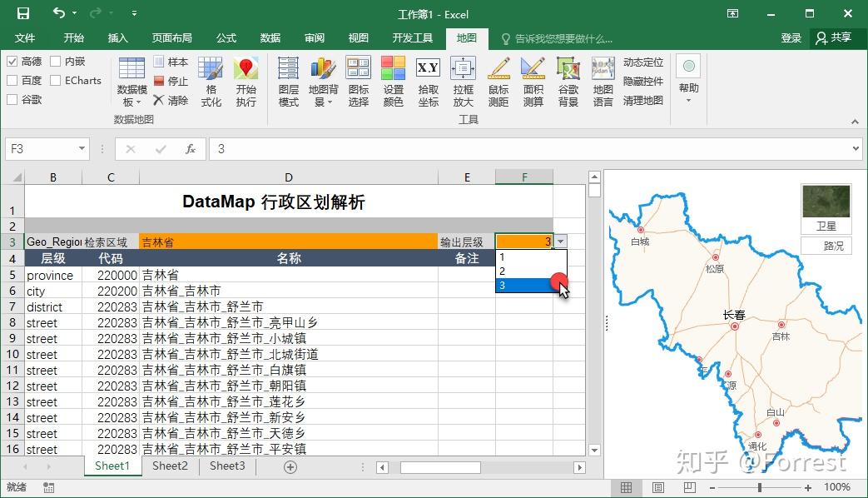The image size is (868, 498).
Task: Select the 拾取坐标 (Pick Coordinates) tool
Action: pyautogui.click(x=428, y=80)
